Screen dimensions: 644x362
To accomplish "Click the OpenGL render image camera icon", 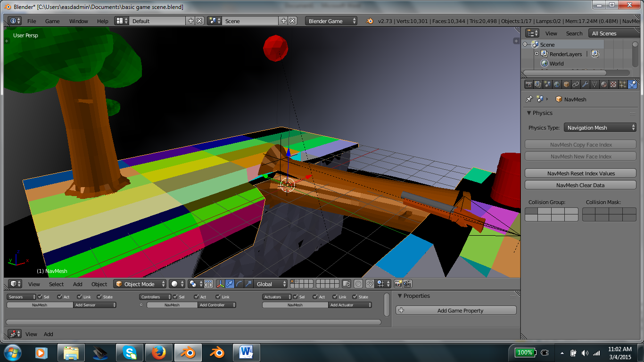I will pyautogui.click(x=398, y=284).
